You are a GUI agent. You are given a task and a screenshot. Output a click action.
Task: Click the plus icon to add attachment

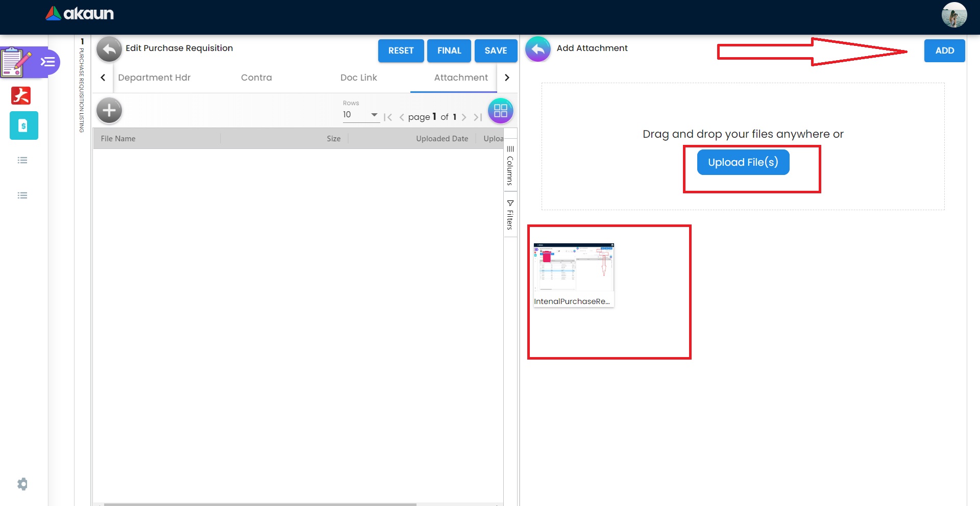(x=109, y=110)
